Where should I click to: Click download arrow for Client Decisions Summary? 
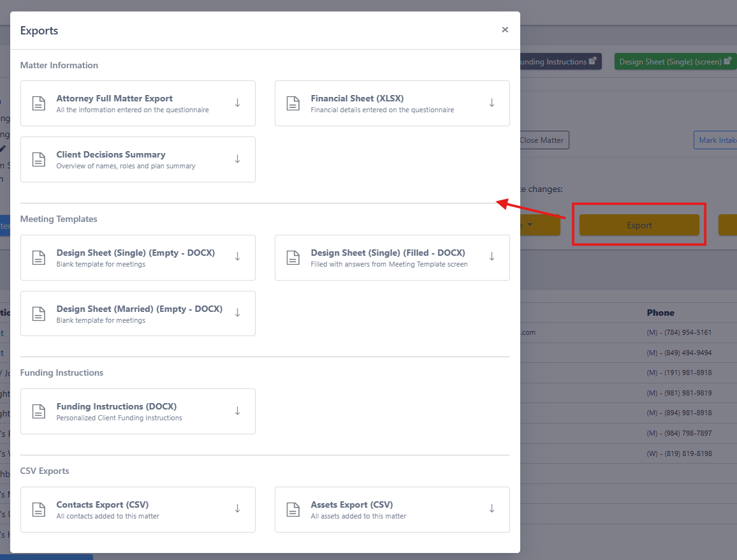(237, 159)
